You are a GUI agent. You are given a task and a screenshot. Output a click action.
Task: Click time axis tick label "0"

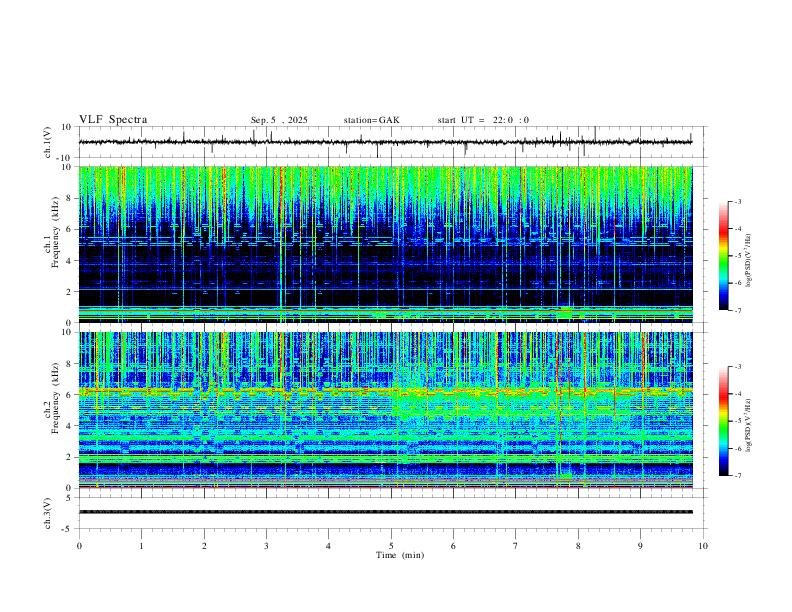coord(79,546)
